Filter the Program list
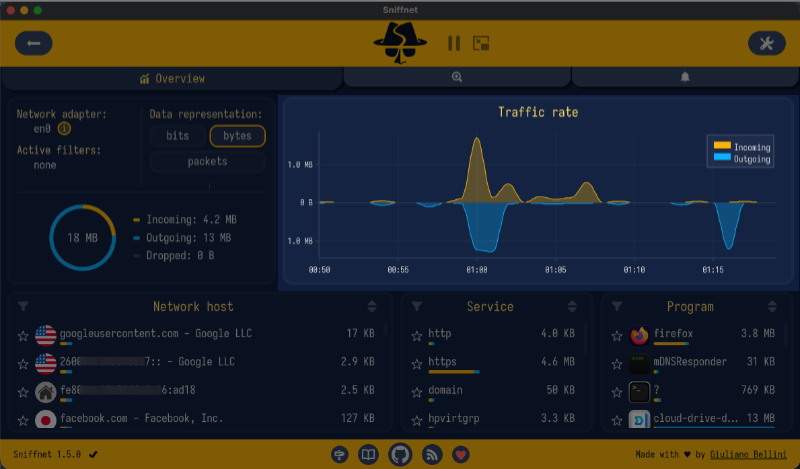Screen dimensions: 800x469 click(x=617, y=306)
